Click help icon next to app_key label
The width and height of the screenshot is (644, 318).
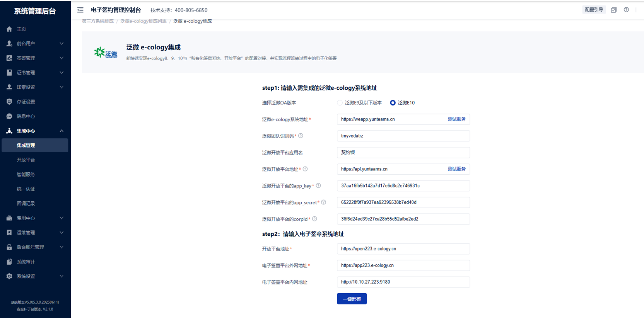click(x=318, y=185)
